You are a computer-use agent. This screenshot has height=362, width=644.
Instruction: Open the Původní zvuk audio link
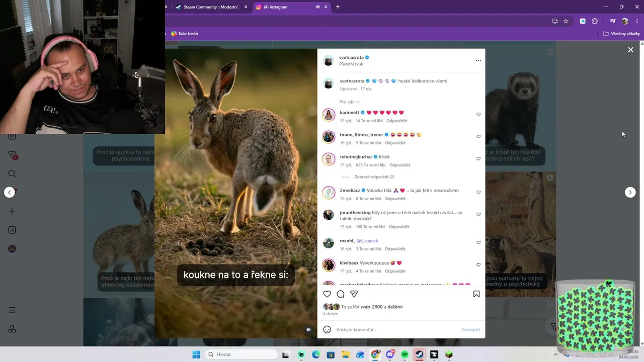coord(351,64)
